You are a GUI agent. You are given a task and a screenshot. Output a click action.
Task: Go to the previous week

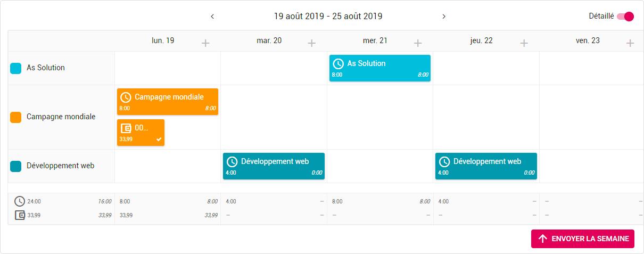tap(212, 17)
